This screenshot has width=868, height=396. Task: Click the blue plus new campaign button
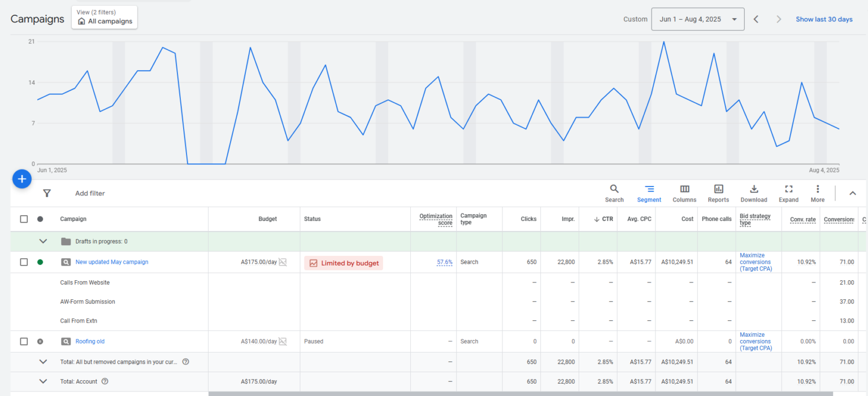tap(21, 179)
